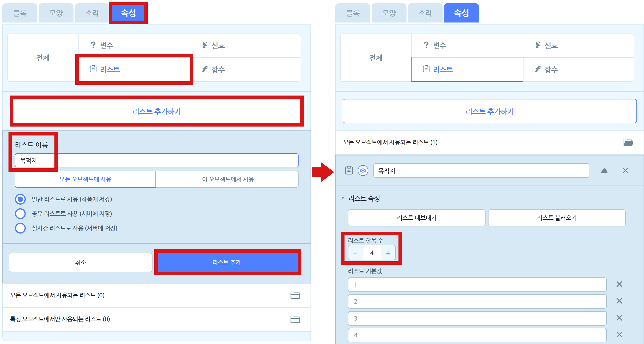The height and width of the screenshot is (344, 644).
Task: Open the 소리 tab in right panel
Action: (425, 13)
